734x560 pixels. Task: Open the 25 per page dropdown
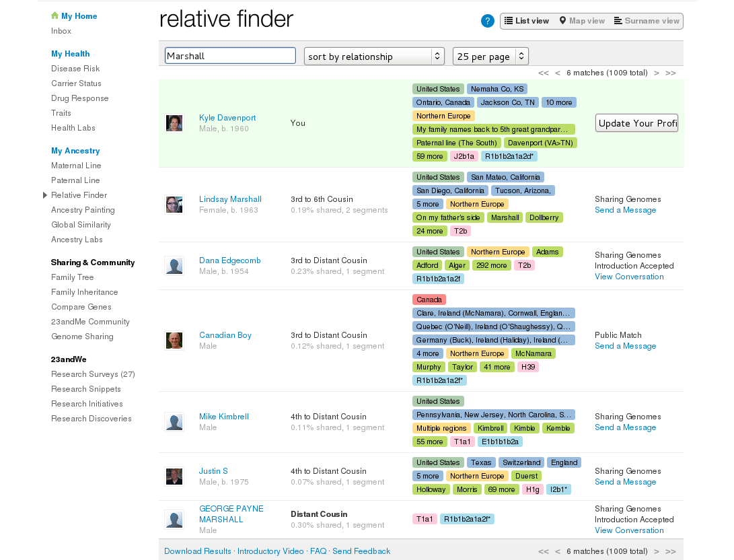click(490, 56)
